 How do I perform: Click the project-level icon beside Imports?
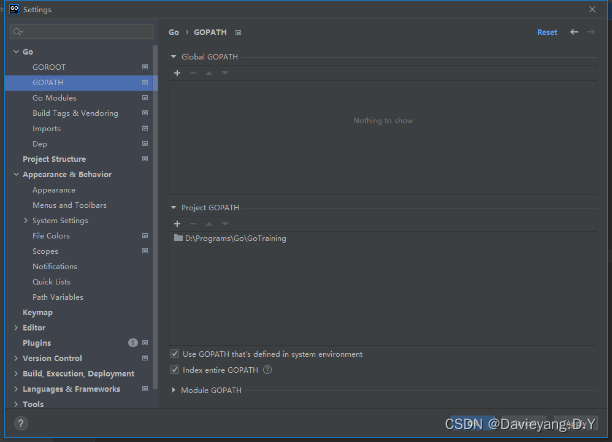click(145, 128)
